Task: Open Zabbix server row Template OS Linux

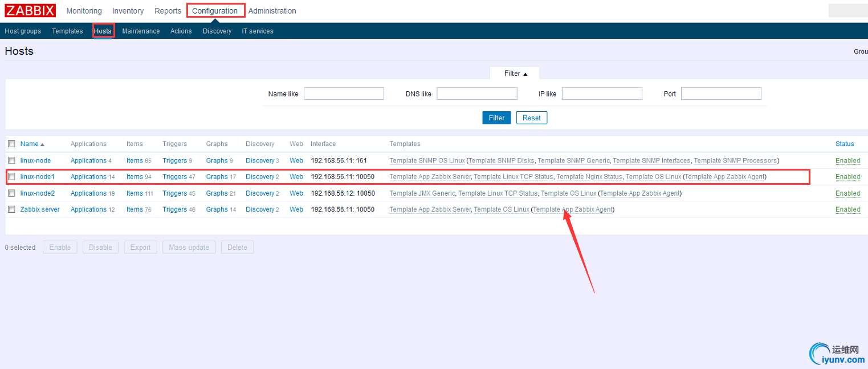Action: (502, 209)
